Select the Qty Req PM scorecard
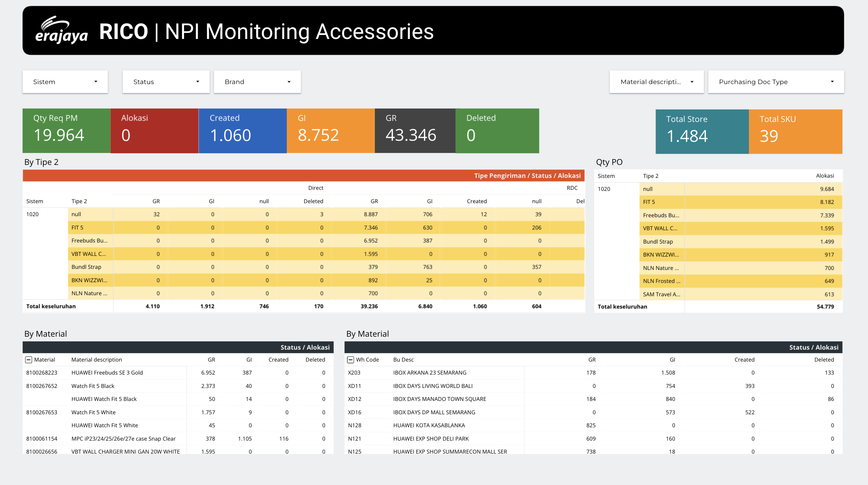The image size is (868, 485). pyautogui.click(x=66, y=131)
